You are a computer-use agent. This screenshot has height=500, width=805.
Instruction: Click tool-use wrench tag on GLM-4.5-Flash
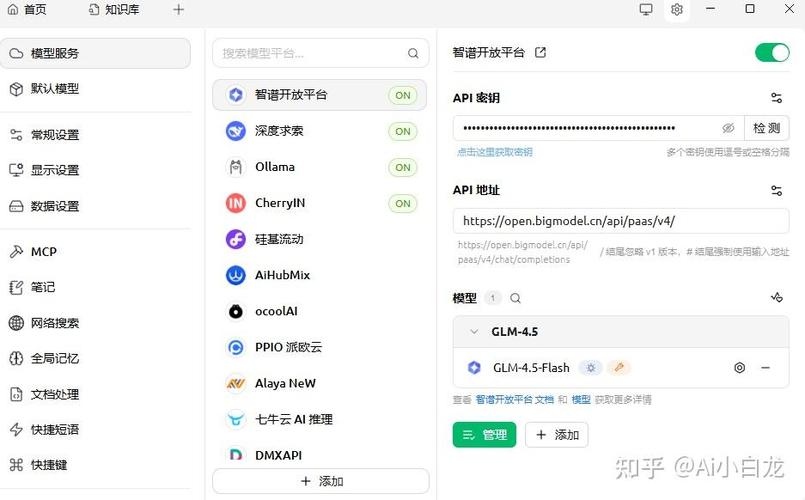click(x=619, y=368)
